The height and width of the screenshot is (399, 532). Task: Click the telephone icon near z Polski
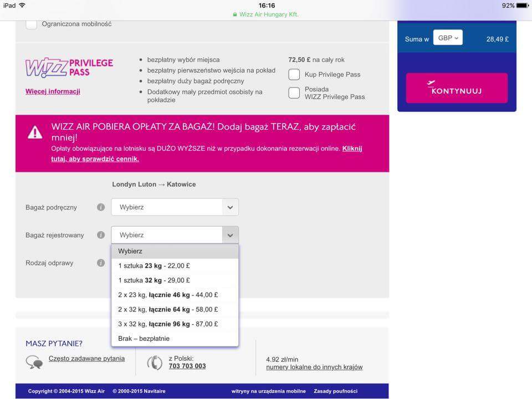pyautogui.click(x=155, y=362)
